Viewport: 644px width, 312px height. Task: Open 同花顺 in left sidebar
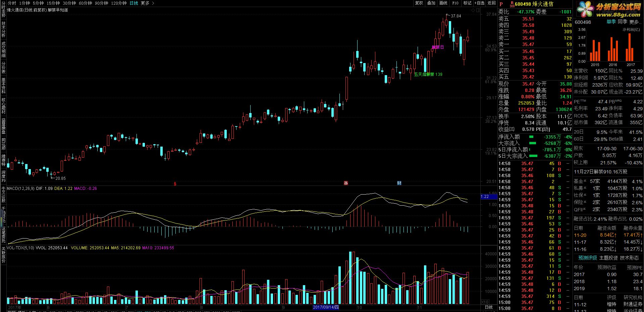(x=3, y=144)
